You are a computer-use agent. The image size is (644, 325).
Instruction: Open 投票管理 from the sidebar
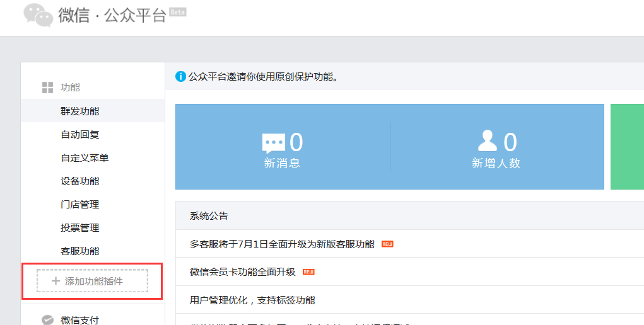click(79, 227)
